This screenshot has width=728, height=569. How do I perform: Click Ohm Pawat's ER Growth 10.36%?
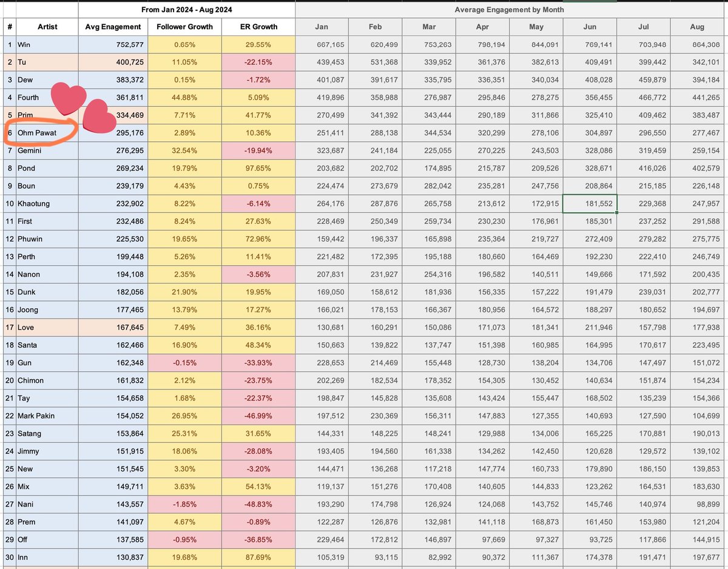coord(258,132)
